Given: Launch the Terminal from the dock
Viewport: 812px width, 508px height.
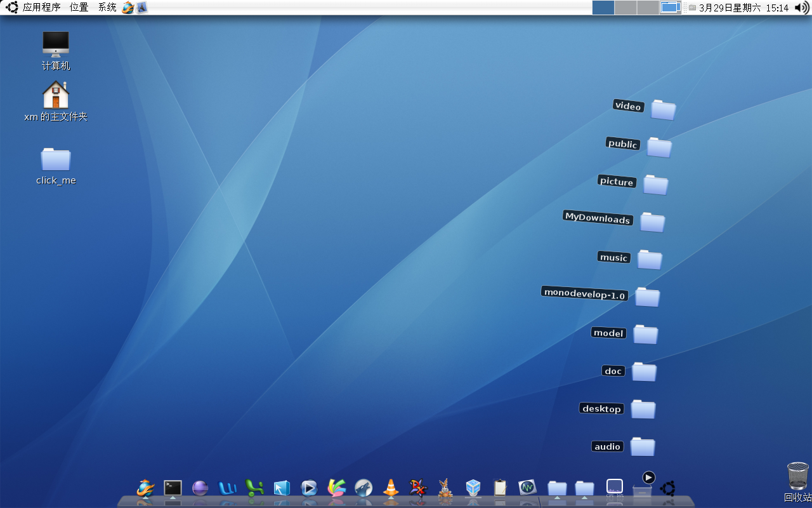Looking at the screenshot, I should 173,488.
